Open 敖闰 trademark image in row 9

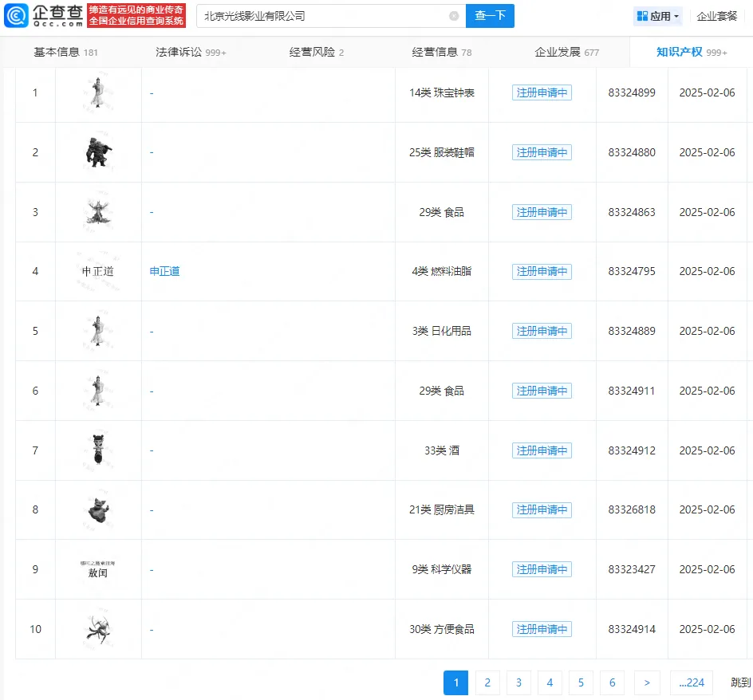[x=98, y=569]
